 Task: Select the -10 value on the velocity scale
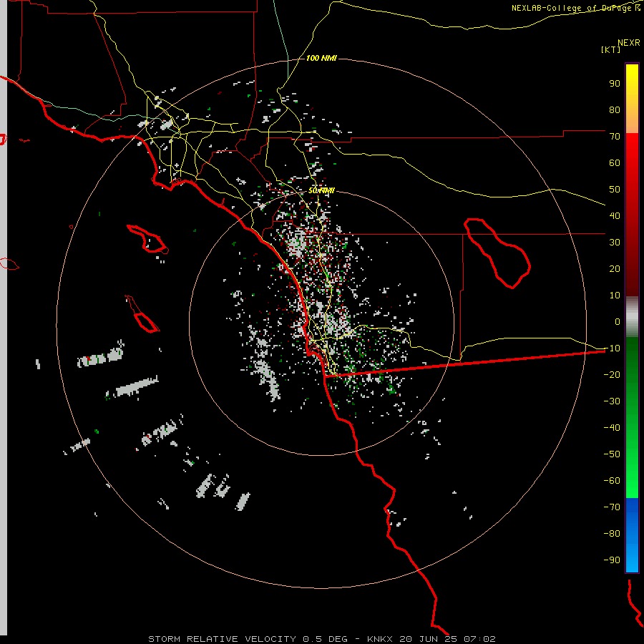tap(612, 348)
